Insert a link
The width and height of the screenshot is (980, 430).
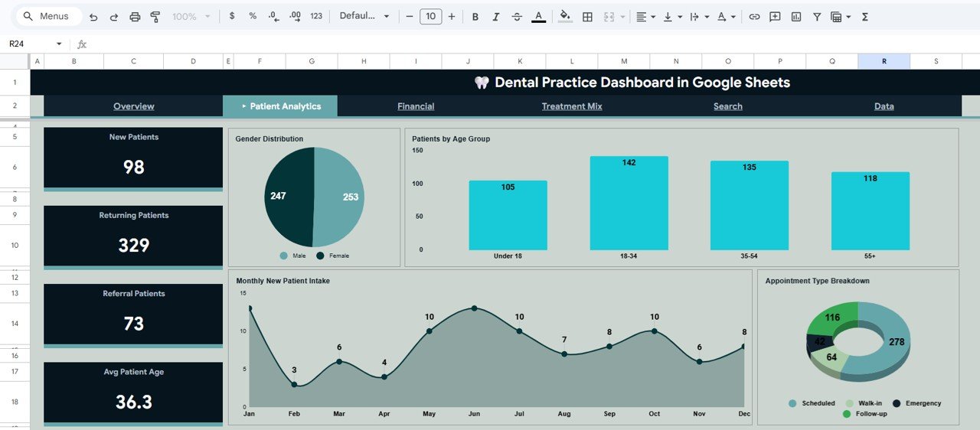point(754,17)
